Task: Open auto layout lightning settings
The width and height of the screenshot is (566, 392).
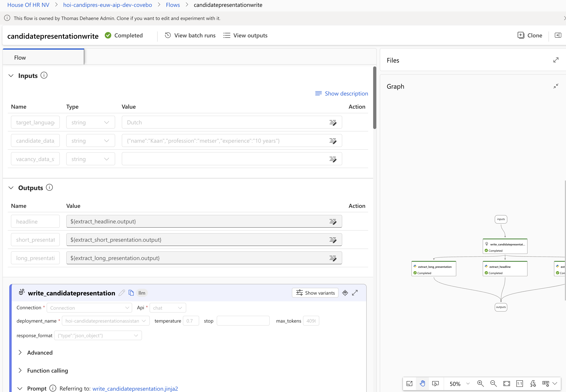Action: pos(533,384)
